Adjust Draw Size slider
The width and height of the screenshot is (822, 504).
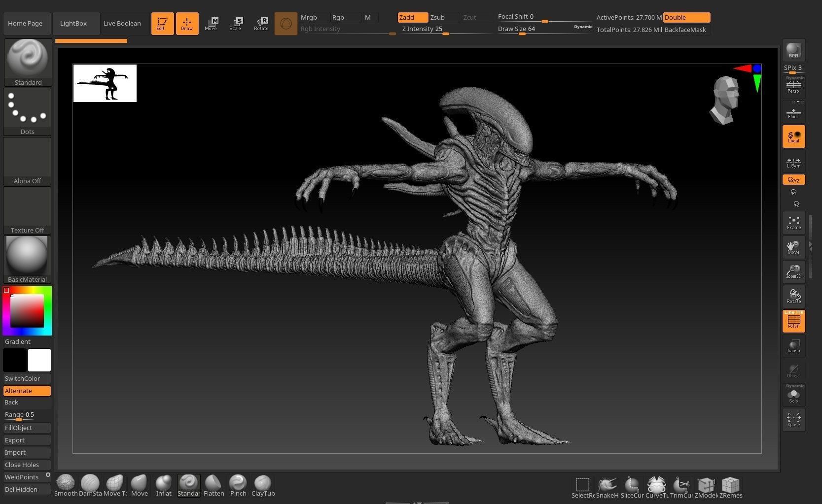tap(544, 29)
